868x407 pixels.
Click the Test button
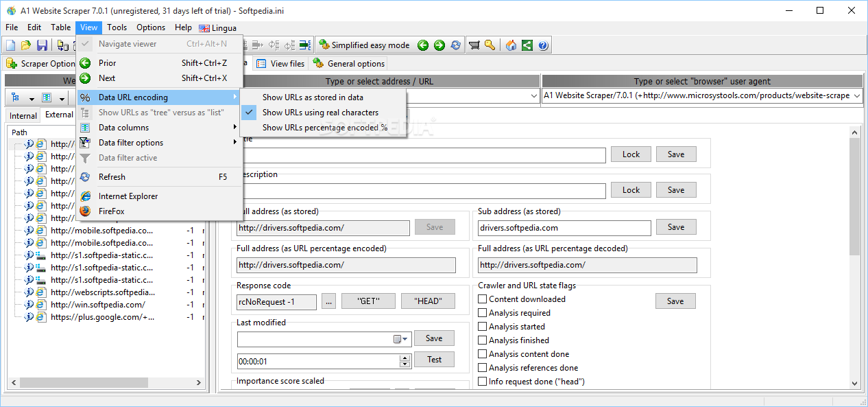coord(434,360)
